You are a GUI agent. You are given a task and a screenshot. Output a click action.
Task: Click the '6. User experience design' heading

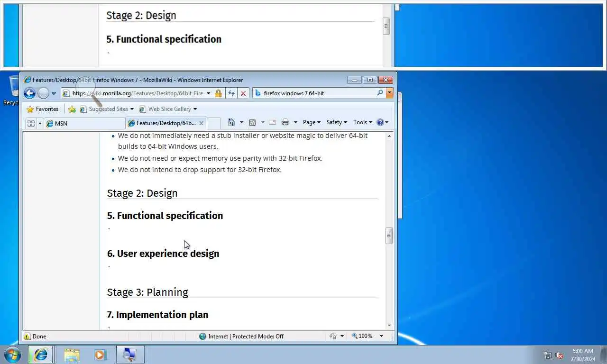(x=163, y=254)
